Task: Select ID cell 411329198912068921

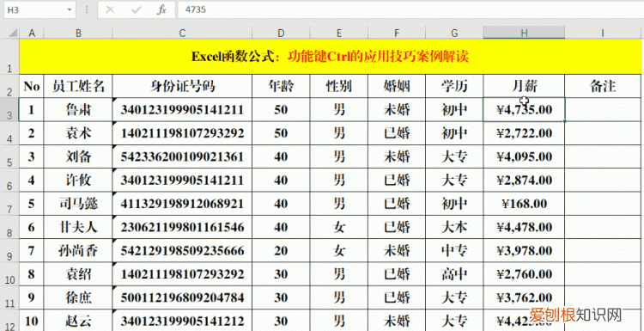Action: tap(182, 204)
